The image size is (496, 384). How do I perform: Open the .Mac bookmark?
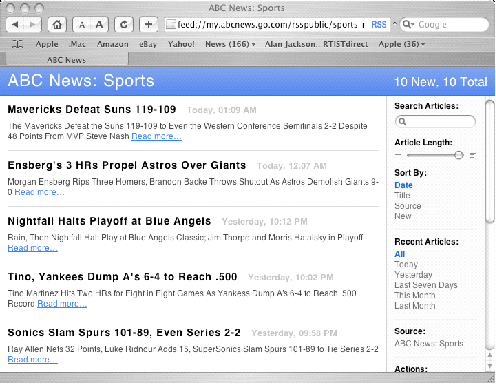tap(77, 44)
